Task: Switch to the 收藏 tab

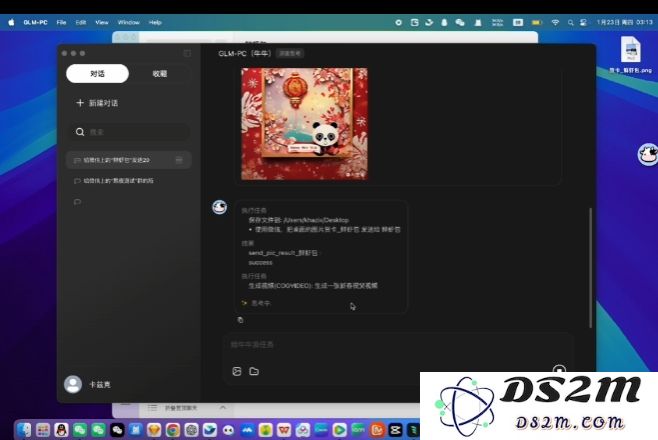Action: pyautogui.click(x=159, y=74)
